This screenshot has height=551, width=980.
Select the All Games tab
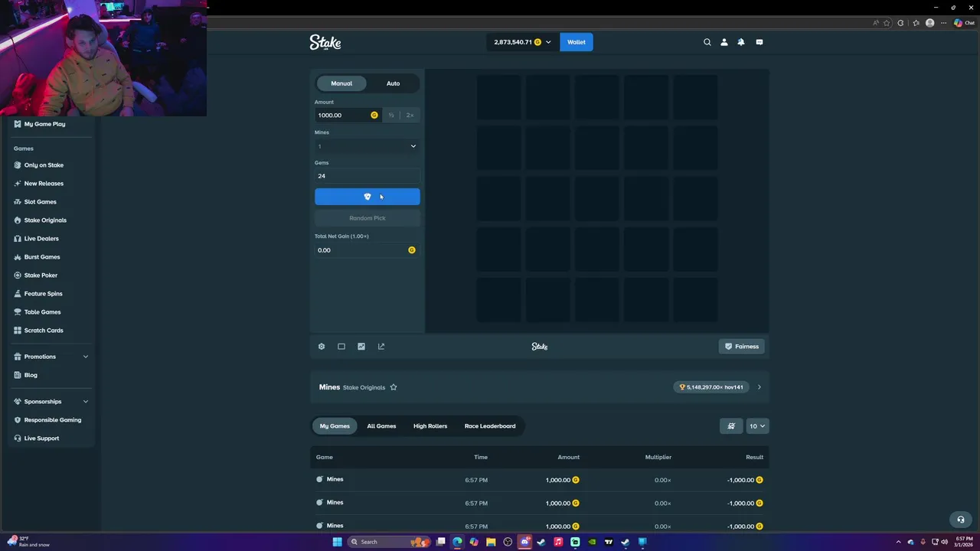381,426
